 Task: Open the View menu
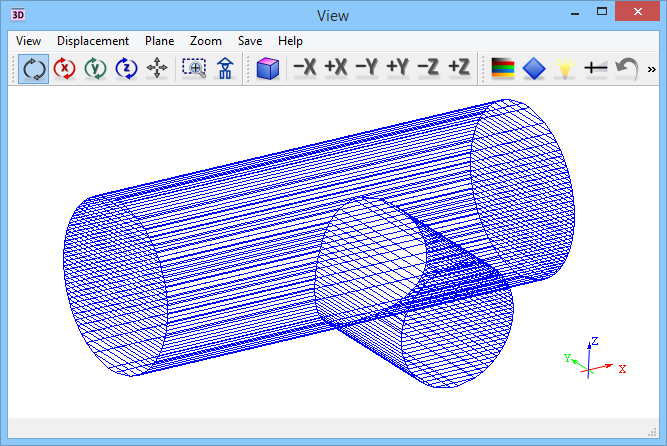click(29, 41)
